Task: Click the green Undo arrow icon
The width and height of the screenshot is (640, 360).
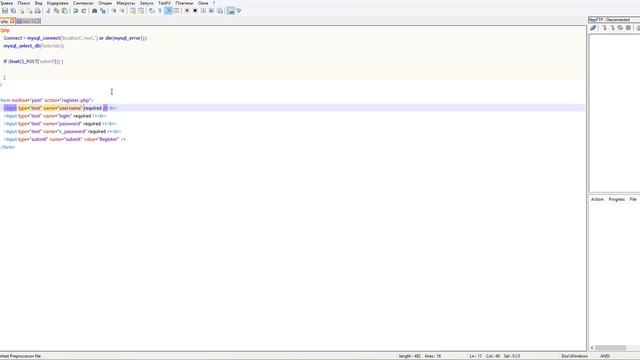Action: point(76,11)
